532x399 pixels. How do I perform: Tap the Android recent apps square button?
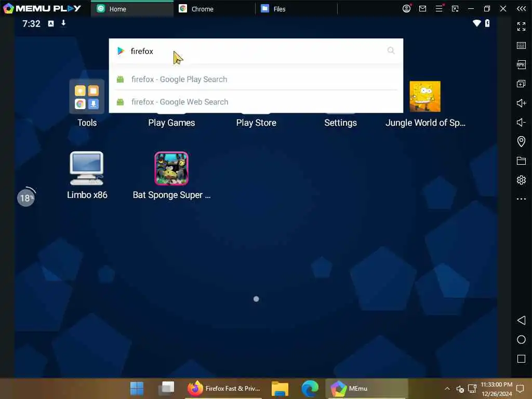pyautogui.click(x=521, y=359)
